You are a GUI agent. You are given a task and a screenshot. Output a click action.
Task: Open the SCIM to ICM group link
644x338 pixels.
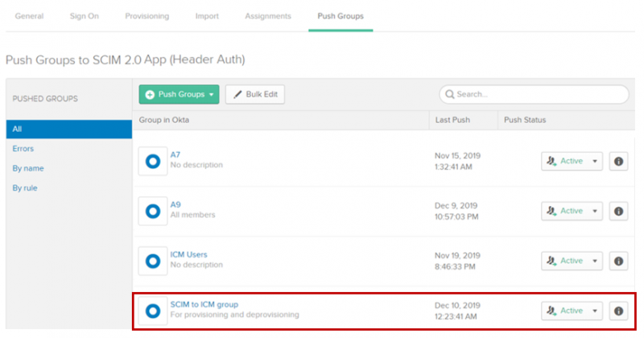point(204,305)
